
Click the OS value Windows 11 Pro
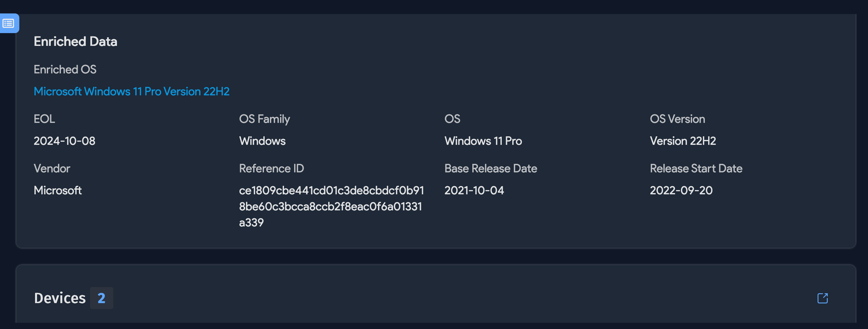pos(483,141)
